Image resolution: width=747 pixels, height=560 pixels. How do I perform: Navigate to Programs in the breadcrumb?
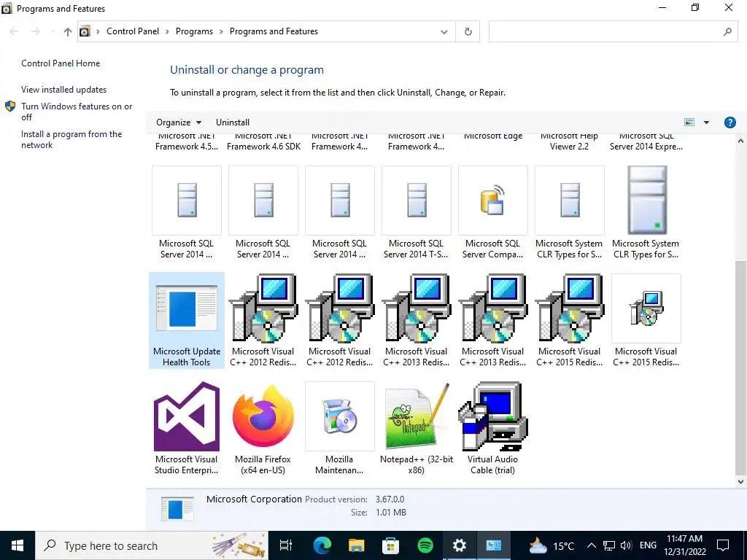pyautogui.click(x=194, y=31)
